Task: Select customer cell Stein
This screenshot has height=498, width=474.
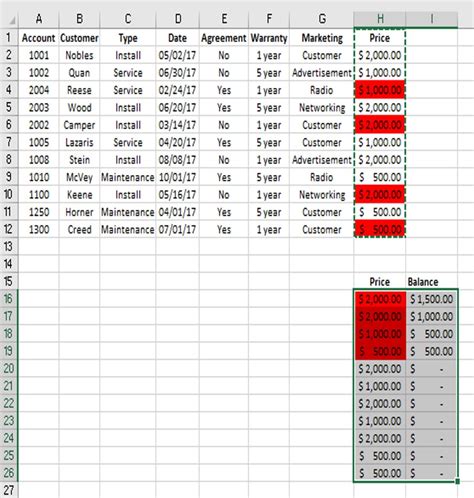Action: click(79, 160)
